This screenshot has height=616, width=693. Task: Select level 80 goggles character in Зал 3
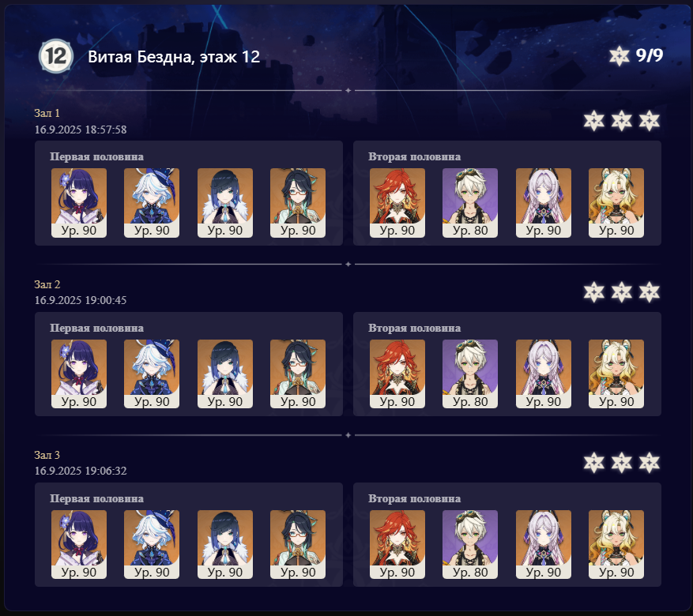[470, 544]
